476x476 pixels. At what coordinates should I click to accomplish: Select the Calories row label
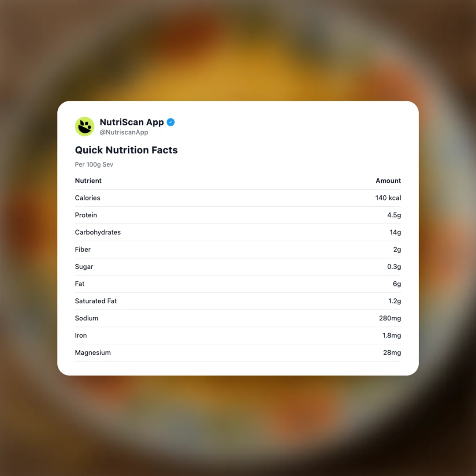point(88,198)
